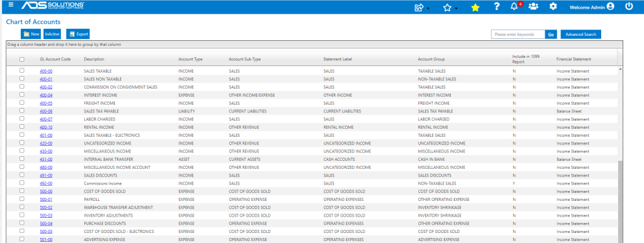Click the COMMISSION ON CONSIGNMENT SALES description

click(120, 87)
